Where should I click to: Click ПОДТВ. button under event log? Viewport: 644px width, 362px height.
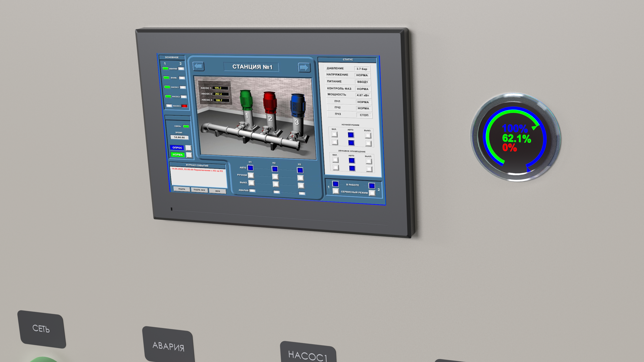[182, 189]
